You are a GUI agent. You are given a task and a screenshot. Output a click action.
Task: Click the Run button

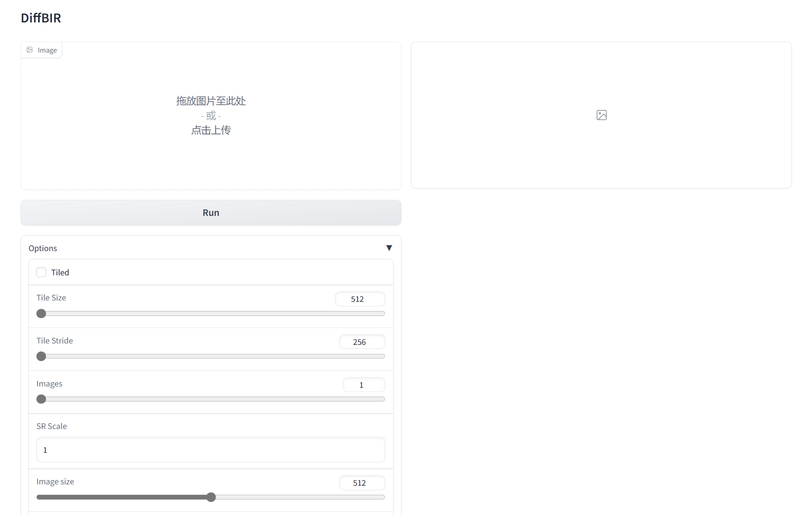(x=211, y=213)
